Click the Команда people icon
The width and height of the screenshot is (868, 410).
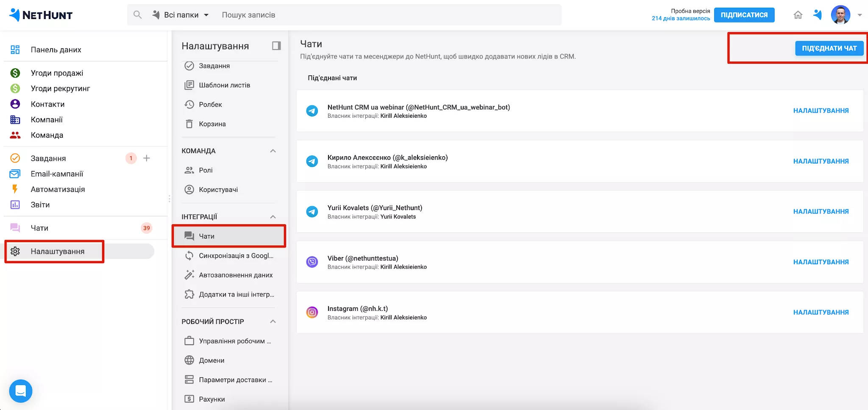point(15,135)
